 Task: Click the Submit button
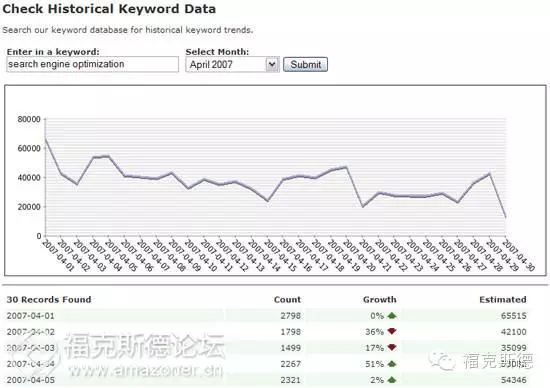click(306, 65)
